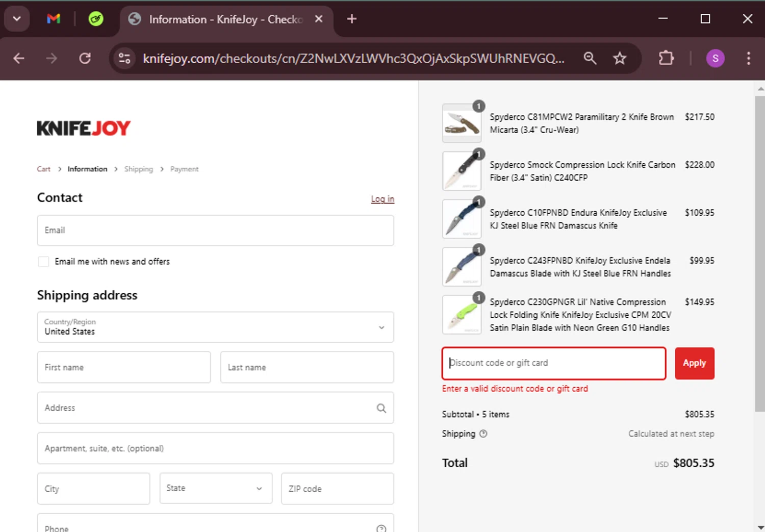
Task: Click the scrollbar down arrow
Action: pos(760,527)
